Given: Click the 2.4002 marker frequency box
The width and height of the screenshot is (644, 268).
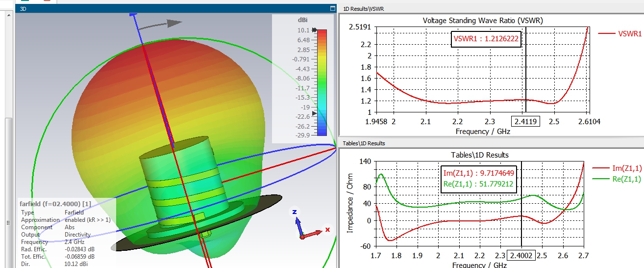Looking at the screenshot, I should point(521,256).
